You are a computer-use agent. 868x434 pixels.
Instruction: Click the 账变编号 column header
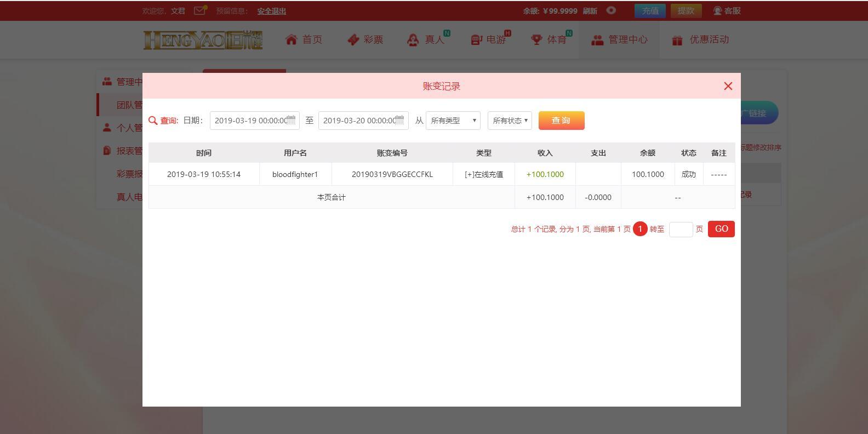[392, 153]
